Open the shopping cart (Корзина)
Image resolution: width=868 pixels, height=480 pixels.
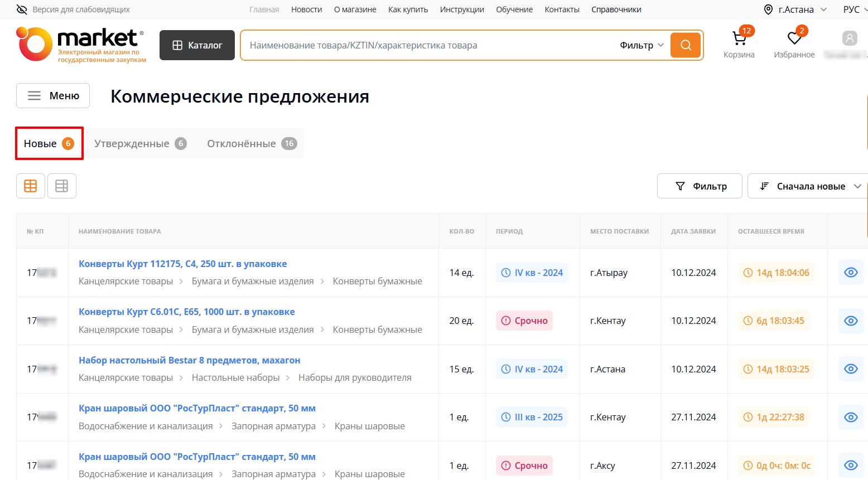pyautogui.click(x=739, y=39)
